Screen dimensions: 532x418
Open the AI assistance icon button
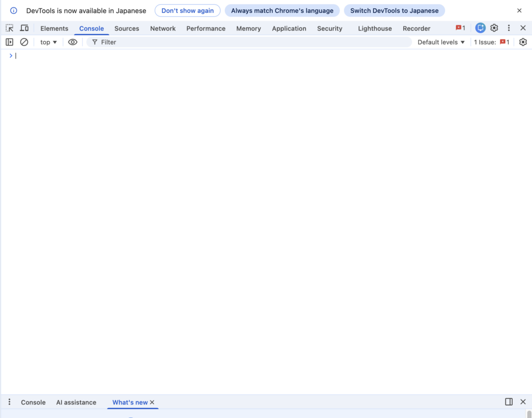[x=480, y=28]
